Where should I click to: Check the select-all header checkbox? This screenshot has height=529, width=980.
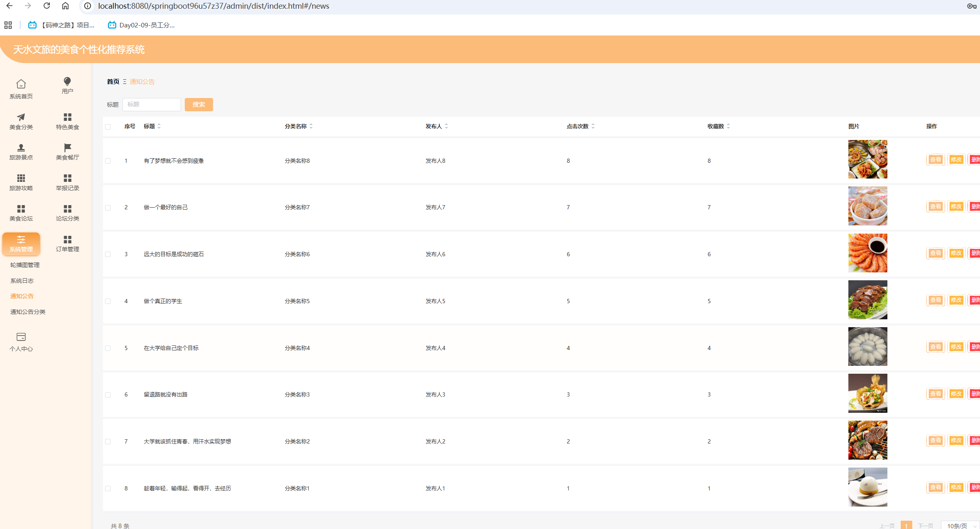tap(108, 127)
